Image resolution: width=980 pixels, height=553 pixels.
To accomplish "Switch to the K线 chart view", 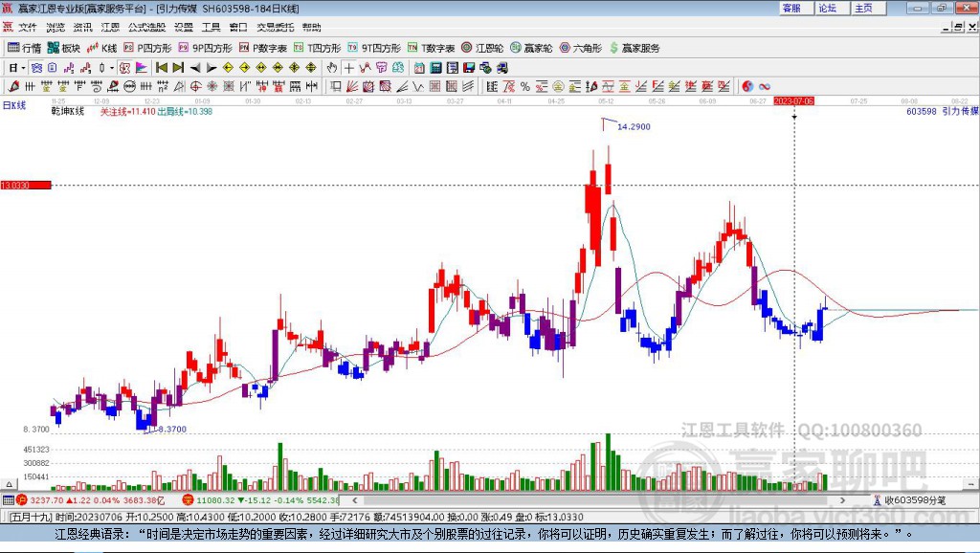I will click(101, 48).
